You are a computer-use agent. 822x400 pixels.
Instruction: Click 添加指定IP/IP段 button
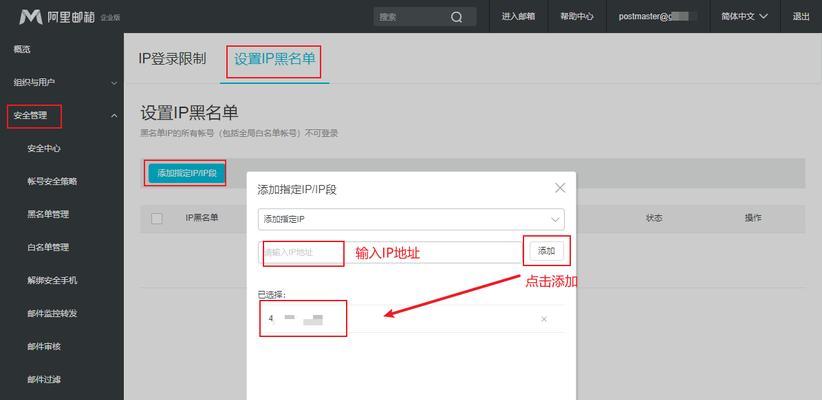click(x=187, y=173)
